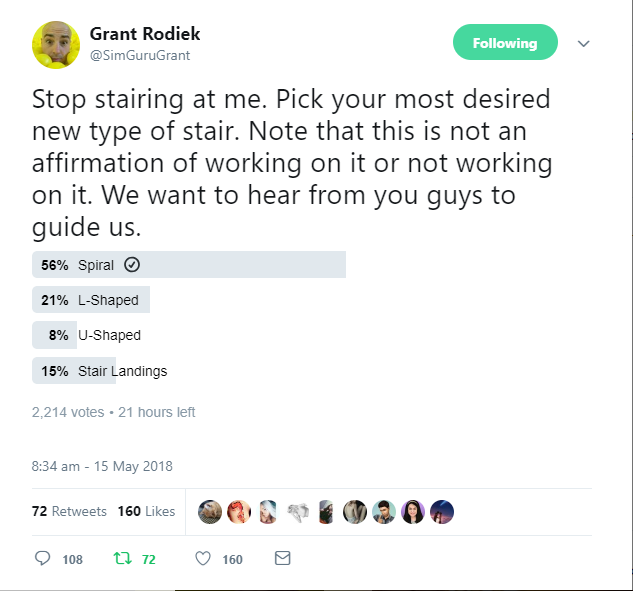Toggle the green Following button
The image size is (633, 591).
click(x=505, y=42)
